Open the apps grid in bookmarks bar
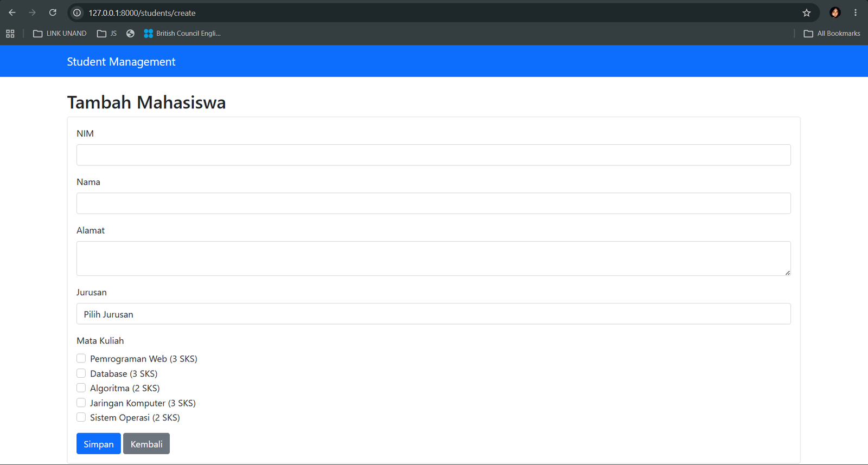Image resolution: width=868 pixels, height=465 pixels. (x=10, y=34)
